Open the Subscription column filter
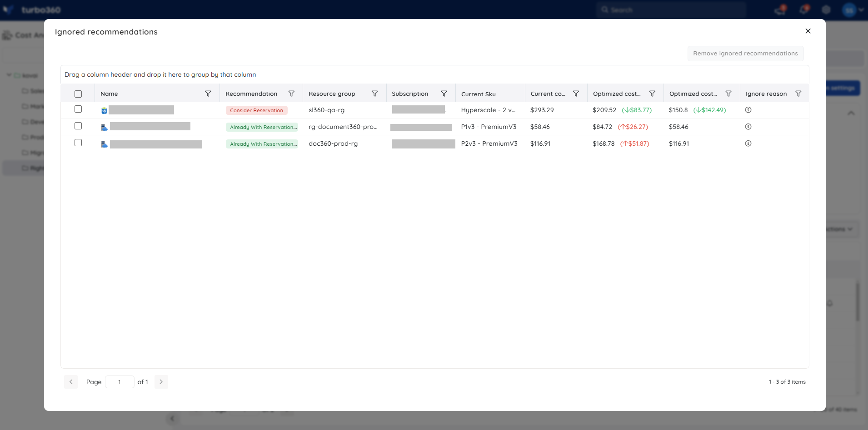Screen dimensions: 868x430 tap(444, 94)
